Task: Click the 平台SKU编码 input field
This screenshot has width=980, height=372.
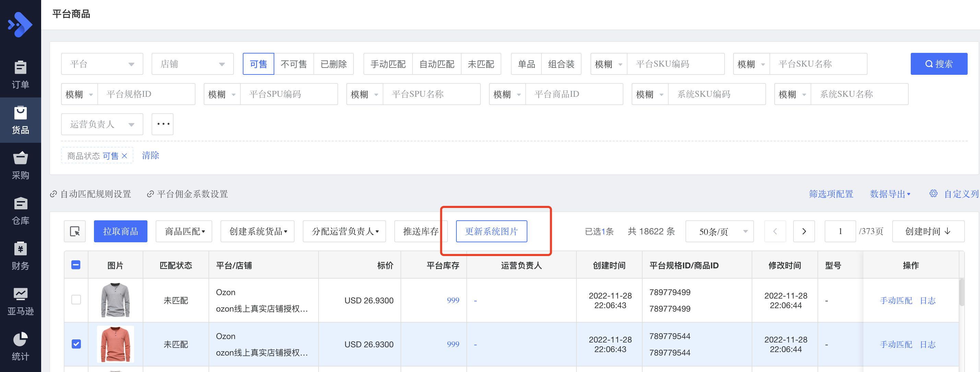Action: (x=675, y=64)
